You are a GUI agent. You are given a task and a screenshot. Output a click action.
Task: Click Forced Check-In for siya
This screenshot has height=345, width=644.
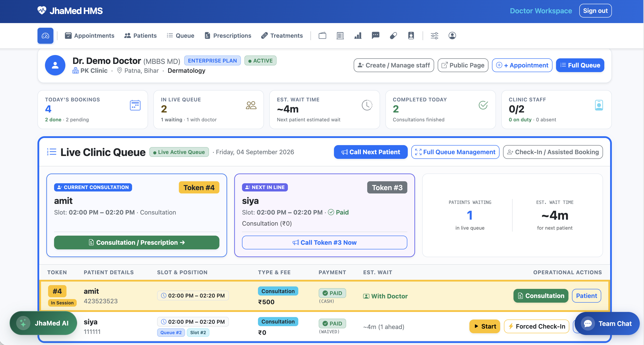537,326
